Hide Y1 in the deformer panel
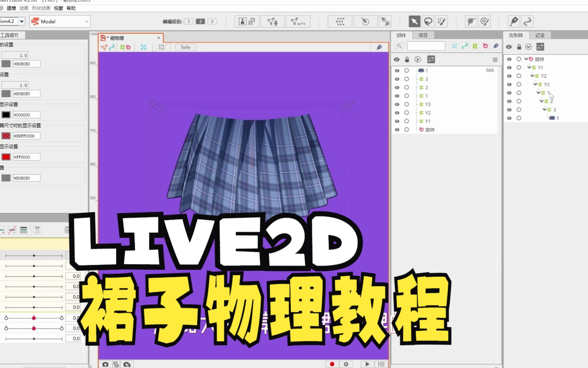The width and height of the screenshot is (588, 368). click(509, 67)
